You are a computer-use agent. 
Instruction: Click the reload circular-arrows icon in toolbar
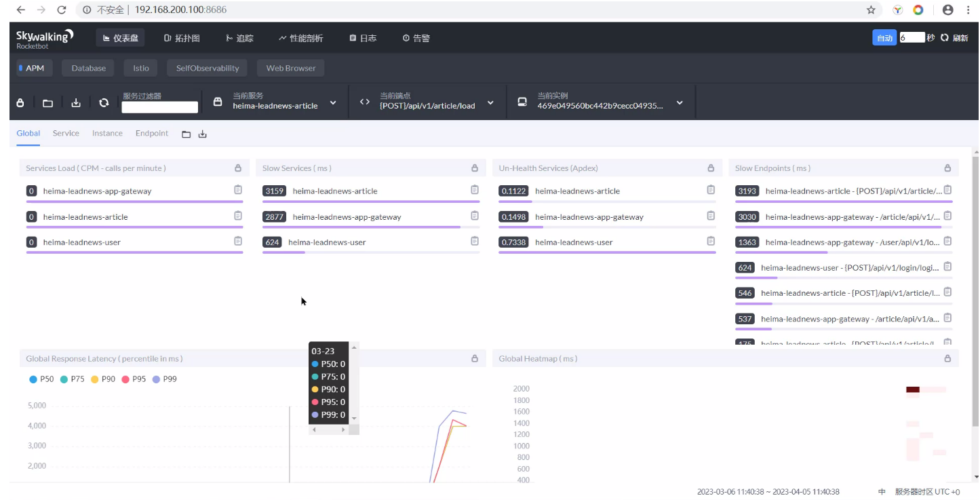coord(104,102)
